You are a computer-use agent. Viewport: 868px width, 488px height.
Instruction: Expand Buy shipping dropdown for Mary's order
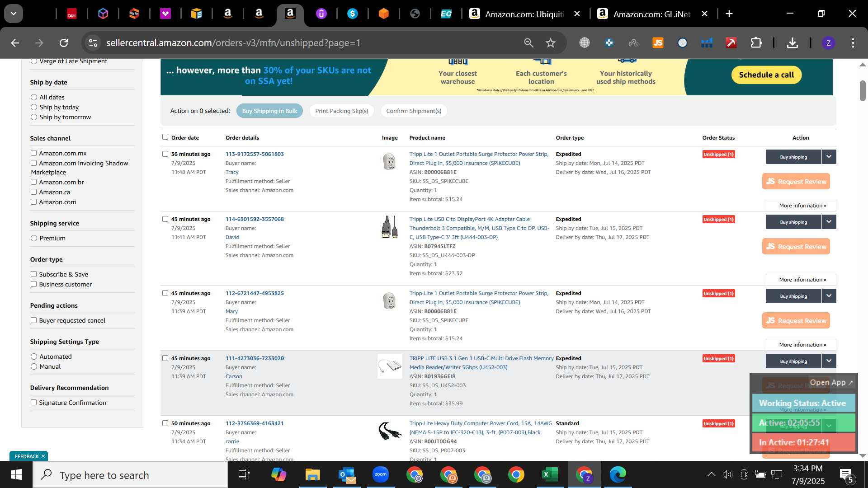click(829, 296)
